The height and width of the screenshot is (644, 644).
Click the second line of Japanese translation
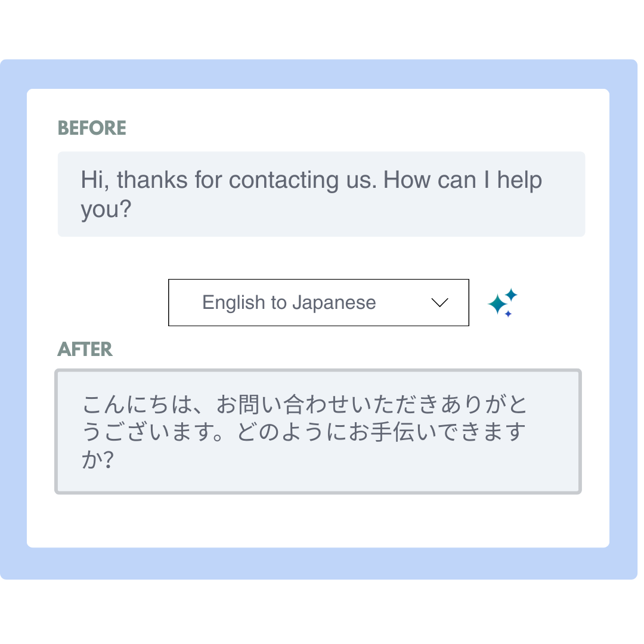304,432
